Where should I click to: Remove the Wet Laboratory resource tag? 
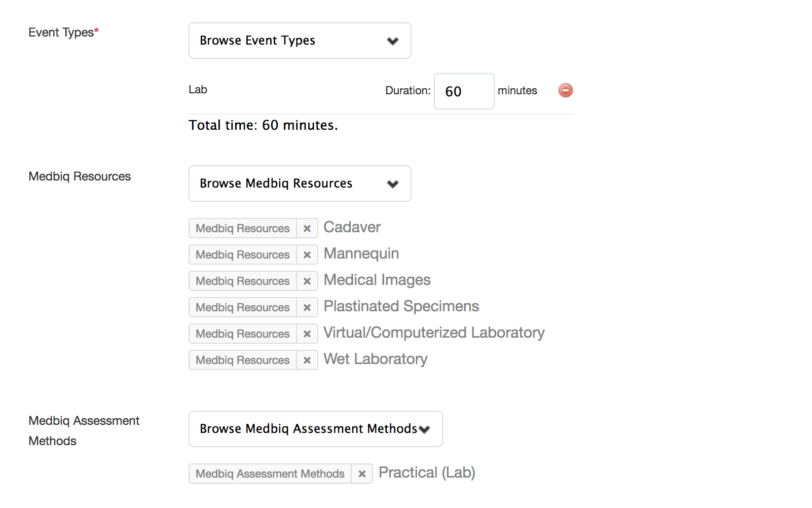[x=307, y=360]
